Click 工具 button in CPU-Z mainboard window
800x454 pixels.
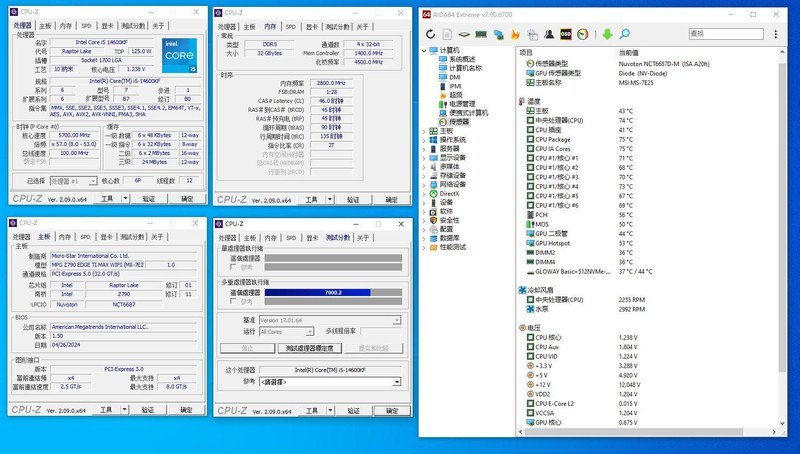tap(106, 410)
